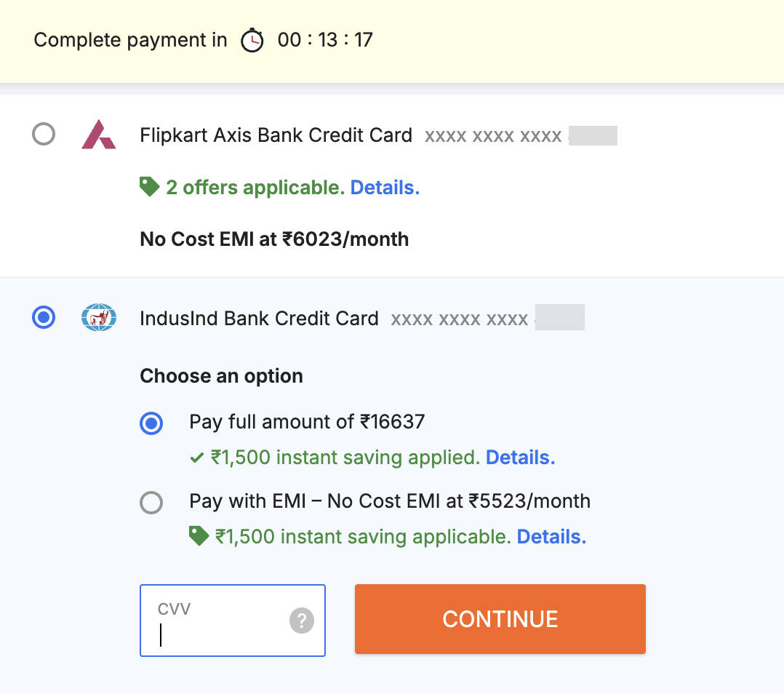
Task: Click the Pay full amount of ₹16637 label
Action: click(x=307, y=422)
